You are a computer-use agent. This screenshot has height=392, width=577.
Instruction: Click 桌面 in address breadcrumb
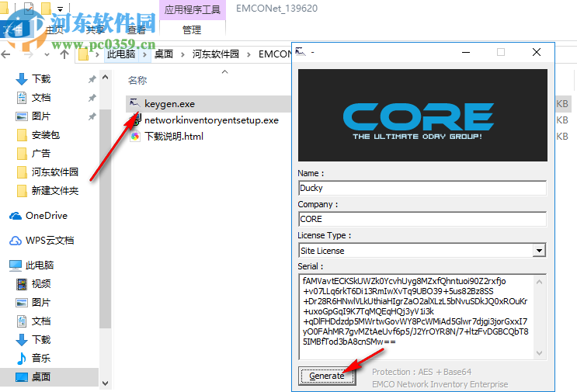[x=163, y=54]
